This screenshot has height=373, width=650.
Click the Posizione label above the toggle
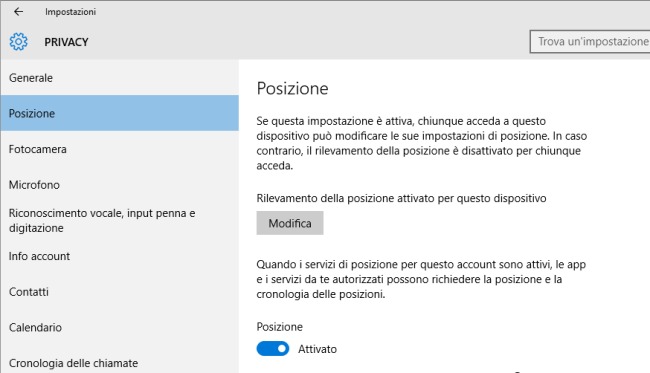pos(279,327)
